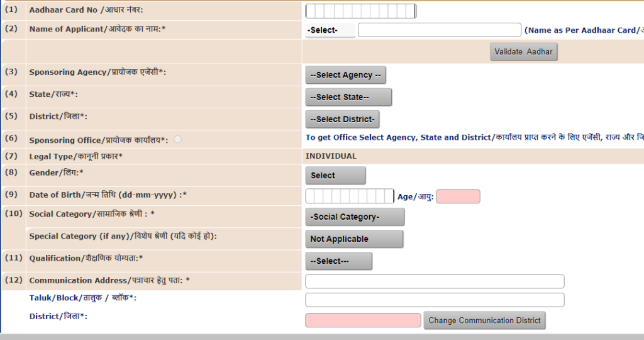Click the Legal Type INDIVIDUAL text

(x=331, y=156)
